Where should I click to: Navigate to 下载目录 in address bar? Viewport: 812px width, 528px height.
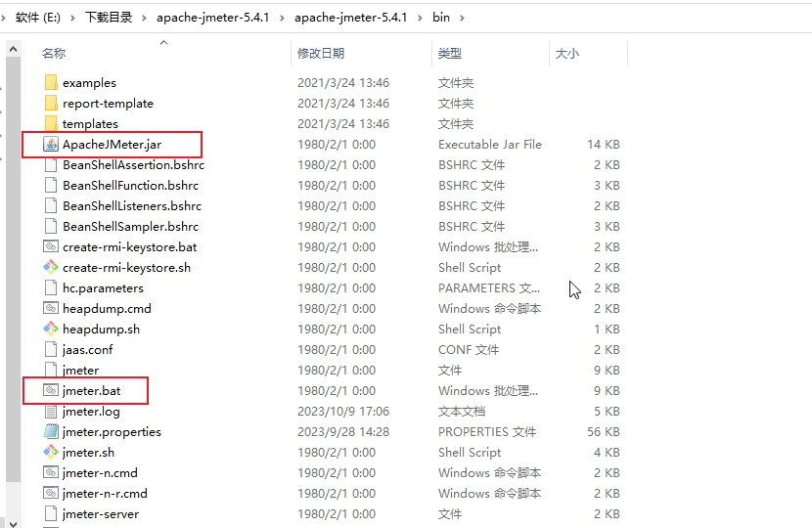click(109, 18)
